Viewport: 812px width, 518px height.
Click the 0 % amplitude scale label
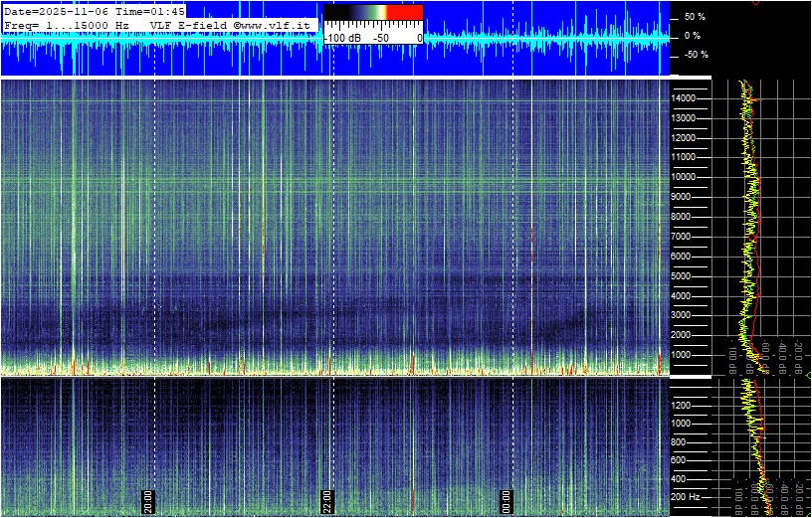click(692, 36)
